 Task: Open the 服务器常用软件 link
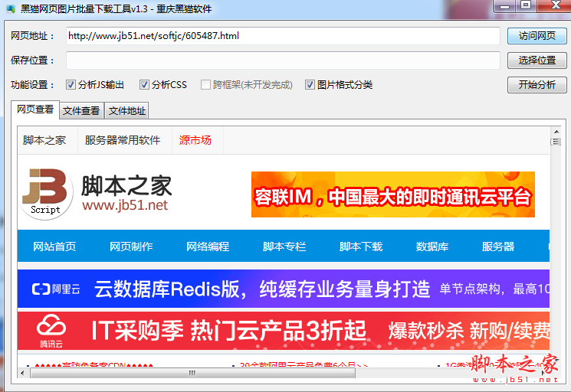click(123, 140)
